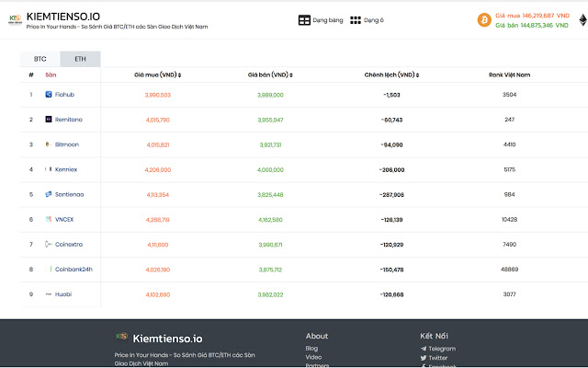Click the Coinextra exchange logo icon
Viewport: 588px width, 368px height.
(x=49, y=244)
